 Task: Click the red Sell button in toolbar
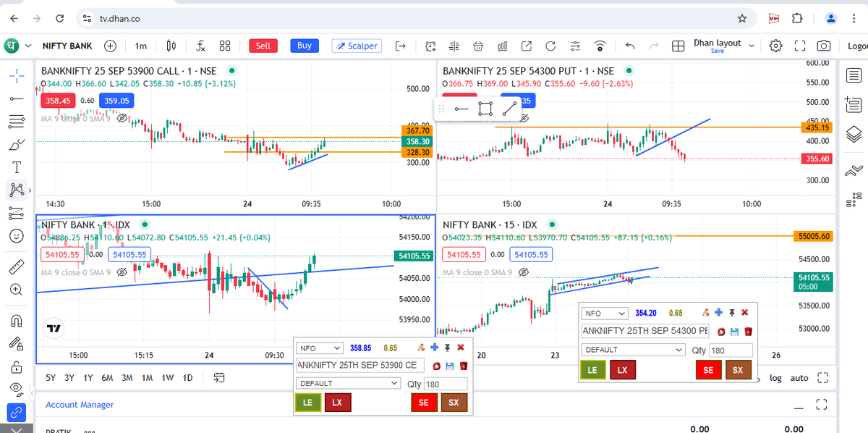(x=263, y=46)
